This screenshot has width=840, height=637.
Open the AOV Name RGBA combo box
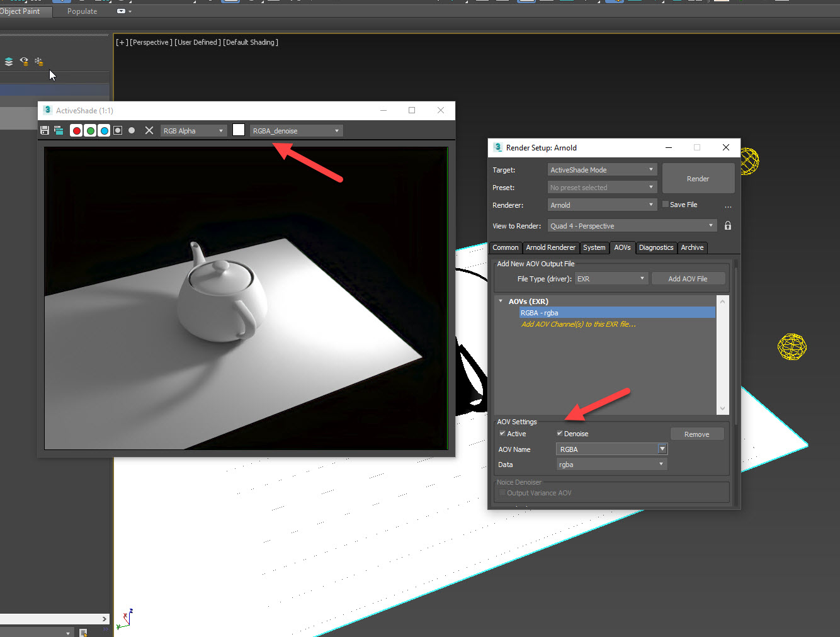point(611,449)
